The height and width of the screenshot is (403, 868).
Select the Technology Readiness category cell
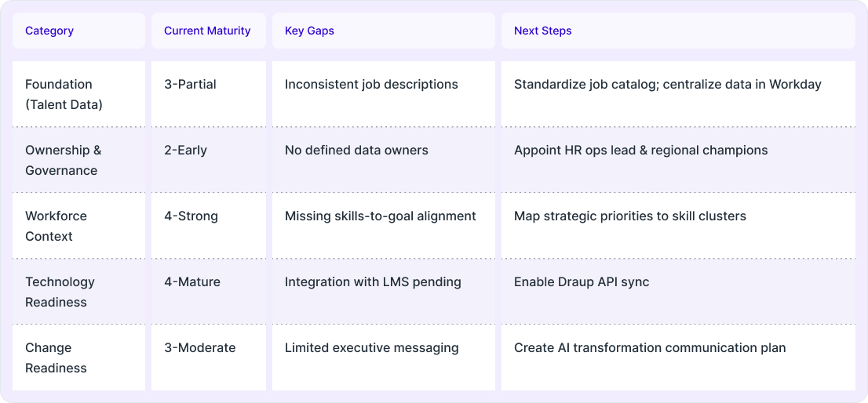78,292
